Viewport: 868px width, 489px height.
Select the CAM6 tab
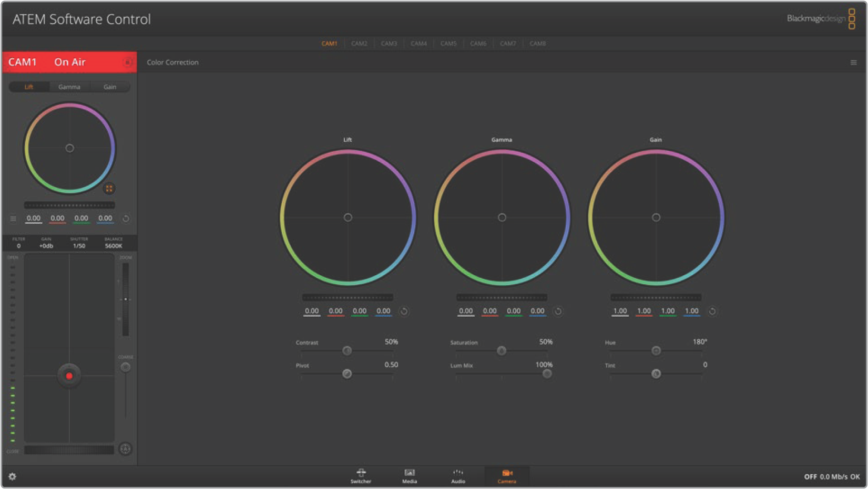click(478, 44)
